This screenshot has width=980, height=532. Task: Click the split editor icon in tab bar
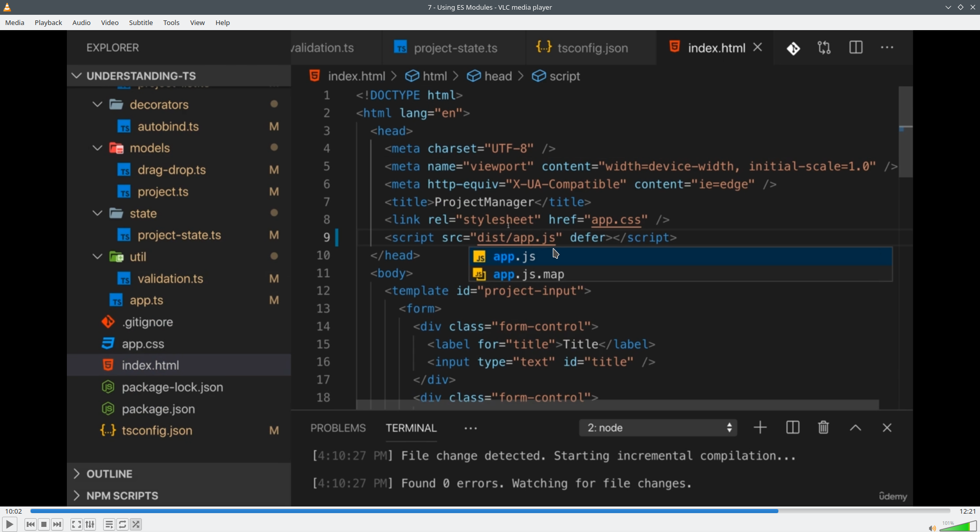[856, 47]
